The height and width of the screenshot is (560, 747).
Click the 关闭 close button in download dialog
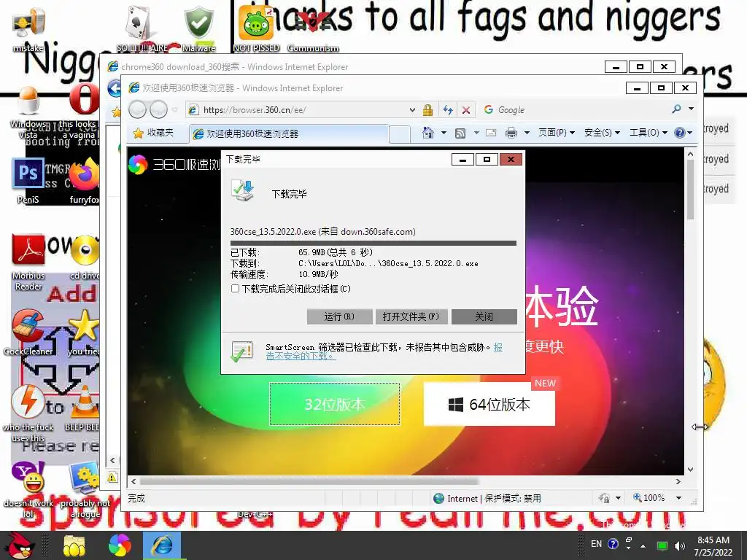(484, 316)
